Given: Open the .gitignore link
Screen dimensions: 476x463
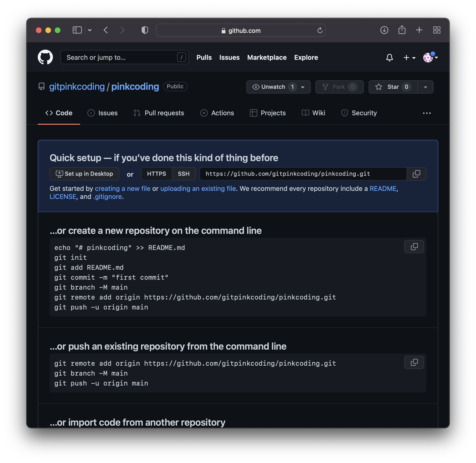Looking at the screenshot, I should pyautogui.click(x=107, y=197).
